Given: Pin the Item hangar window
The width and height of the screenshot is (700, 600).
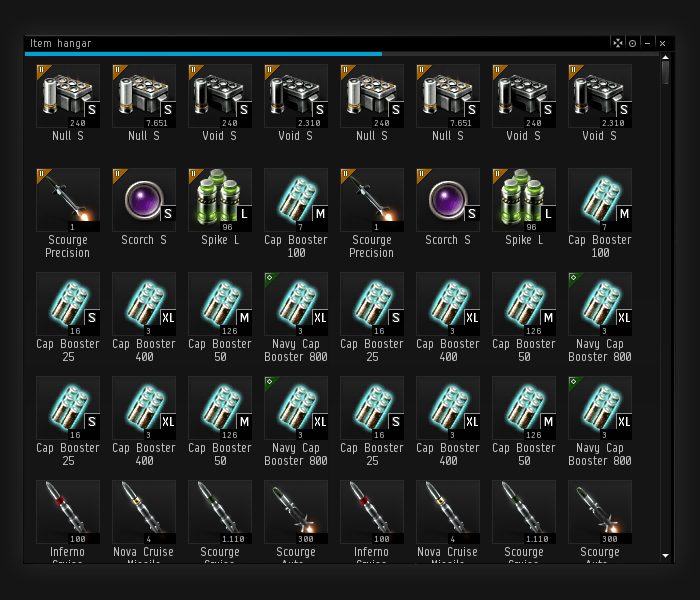Looking at the screenshot, I should (633, 43).
